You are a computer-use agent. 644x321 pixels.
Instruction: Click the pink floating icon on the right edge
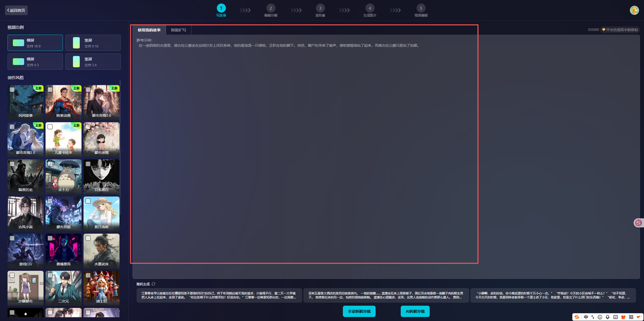coord(638,223)
